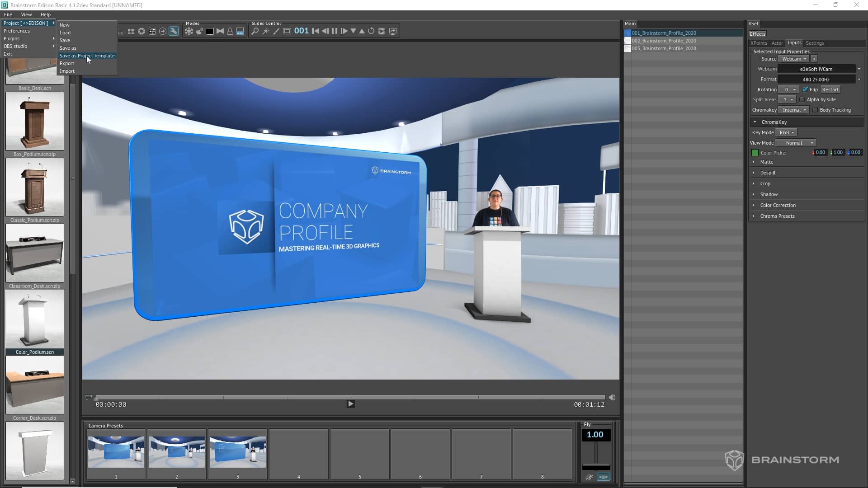Viewport: 868px width, 488px height.
Task: Click the actor silhouette mode icon
Action: pyautogui.click(x=230, y=31)
